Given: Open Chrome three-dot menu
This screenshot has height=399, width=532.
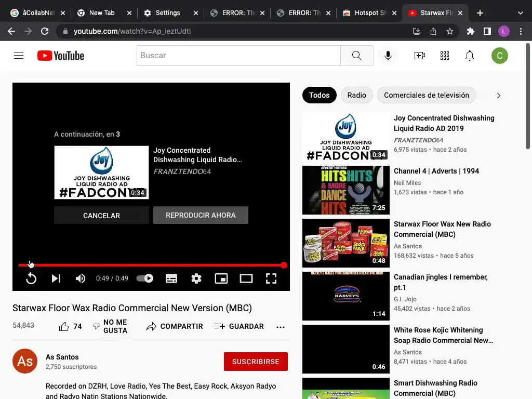Looking at the screenshot, I should click(521, 31).
